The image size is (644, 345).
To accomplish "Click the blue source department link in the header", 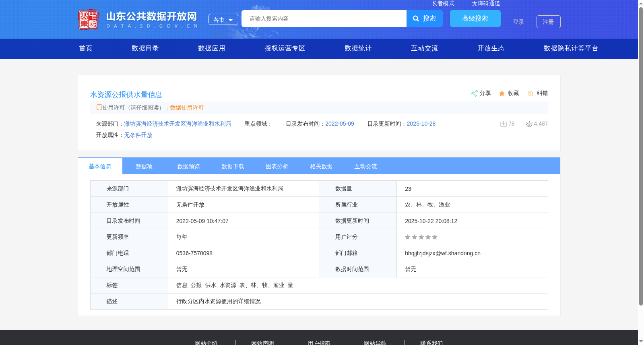I will tap(178, 124).
